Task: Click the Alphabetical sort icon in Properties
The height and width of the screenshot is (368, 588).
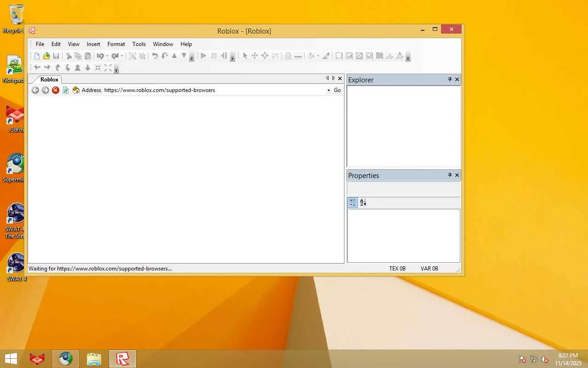Action: tap(363, 202)
